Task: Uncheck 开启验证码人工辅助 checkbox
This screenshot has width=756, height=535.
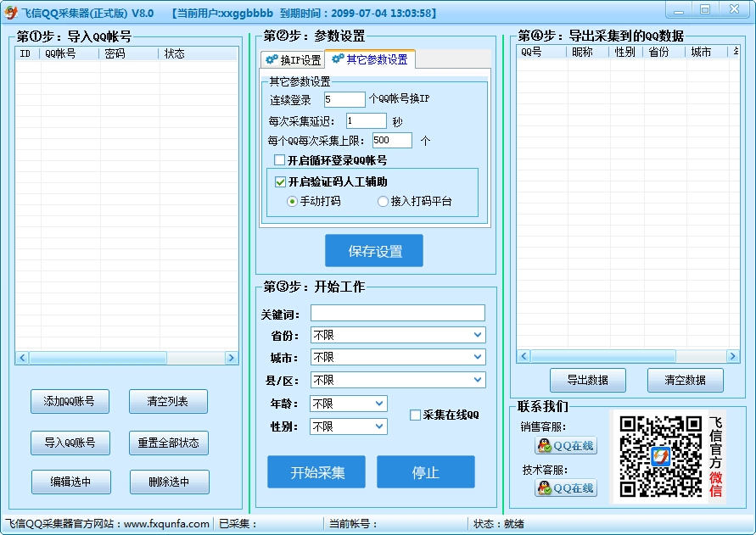Action: 280,181
